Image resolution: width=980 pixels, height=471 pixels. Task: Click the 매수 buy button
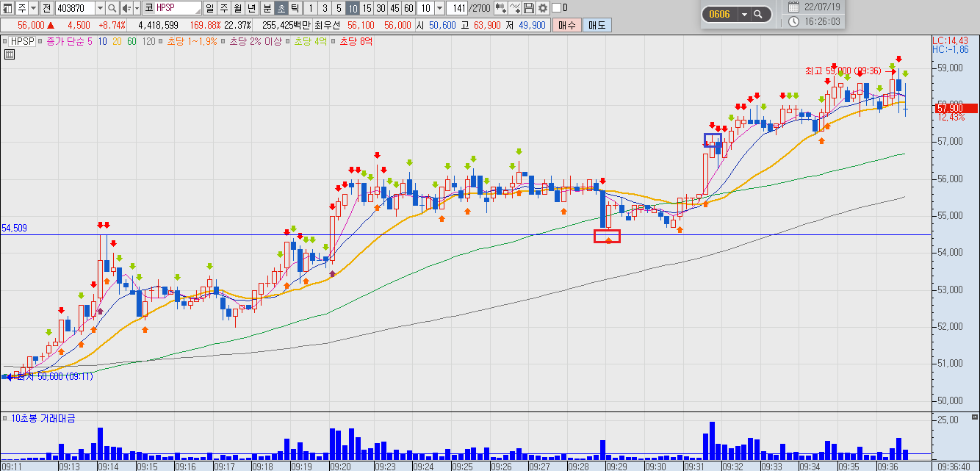tap(566, 25)
